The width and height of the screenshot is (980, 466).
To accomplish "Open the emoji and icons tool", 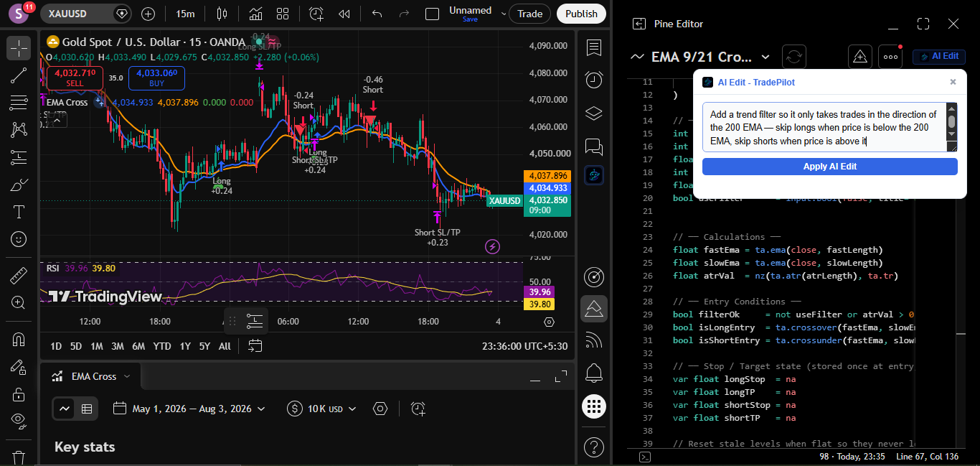I will tap(19, 239).
